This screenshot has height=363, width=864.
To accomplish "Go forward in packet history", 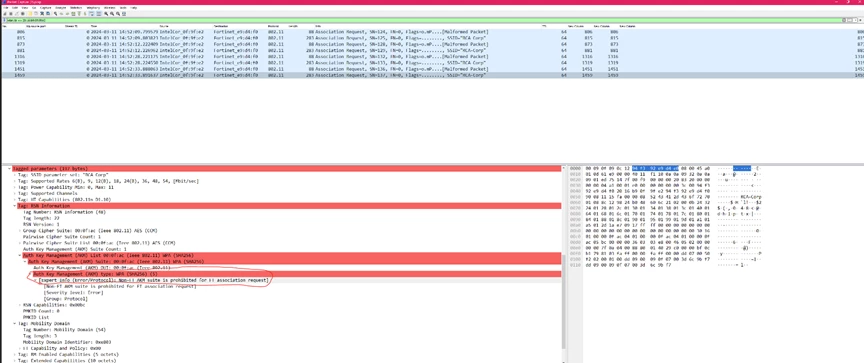I will (x=67, y=14).
